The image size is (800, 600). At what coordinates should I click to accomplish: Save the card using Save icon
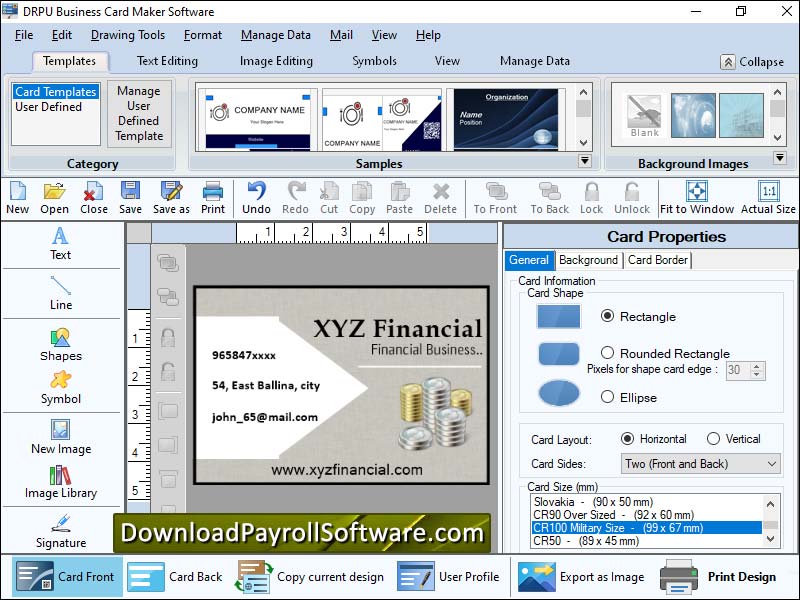click(131, 198)
